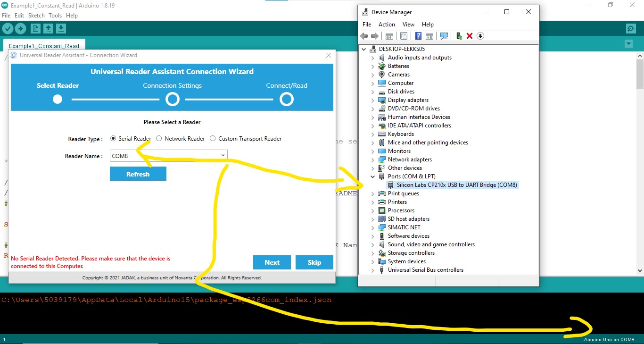Screen dimensions: 644x344
Task: Select the SD host adapters row
Action: click(408, 219)
